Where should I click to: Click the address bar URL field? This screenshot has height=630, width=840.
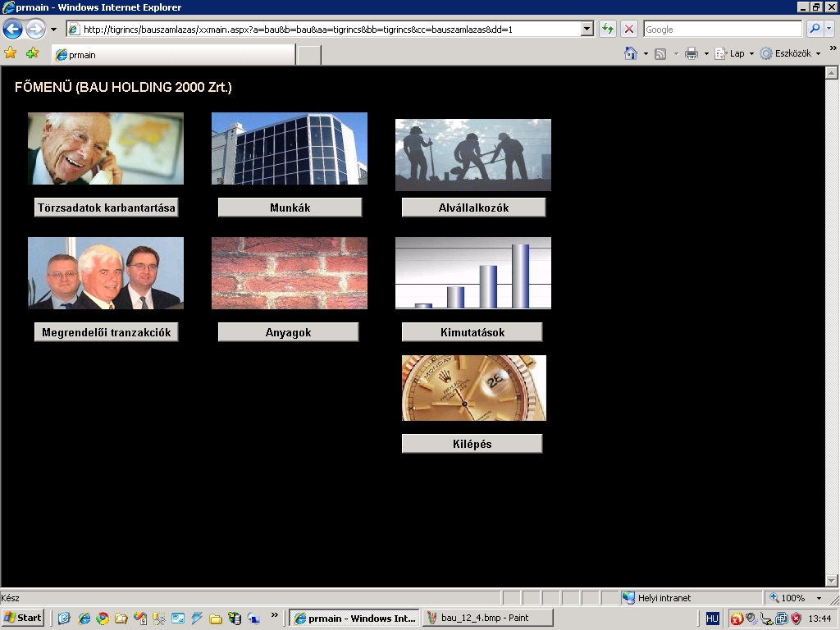(323, 30)
